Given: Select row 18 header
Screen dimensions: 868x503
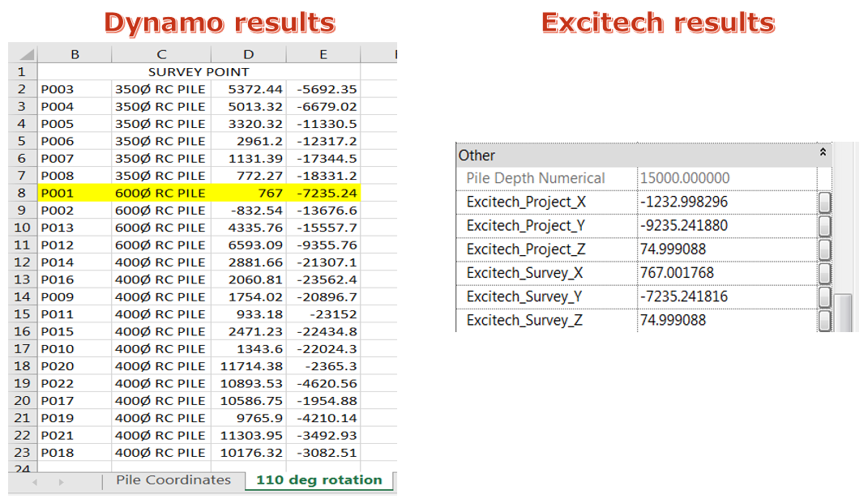Looking at the screenshot, I should 23,366.
